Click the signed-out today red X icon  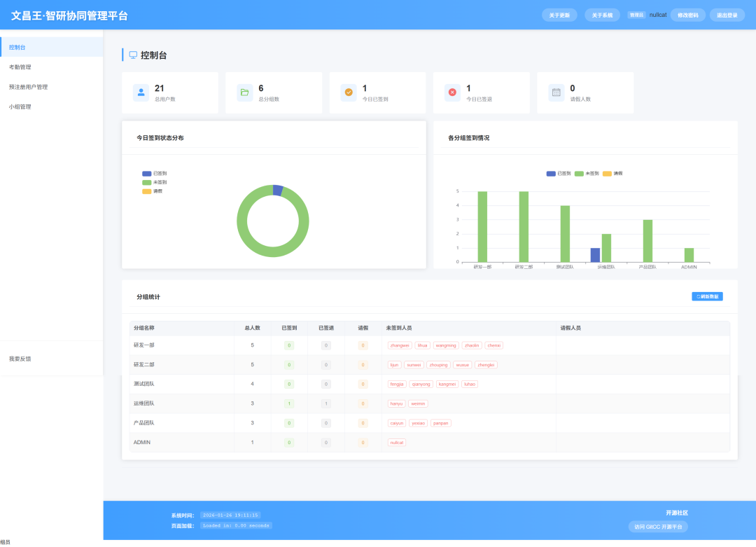pos(452,92)
